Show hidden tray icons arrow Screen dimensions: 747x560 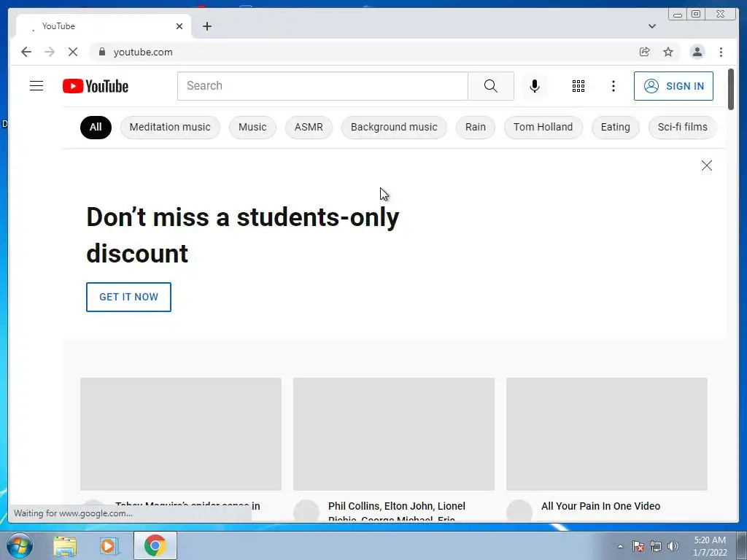620,546
